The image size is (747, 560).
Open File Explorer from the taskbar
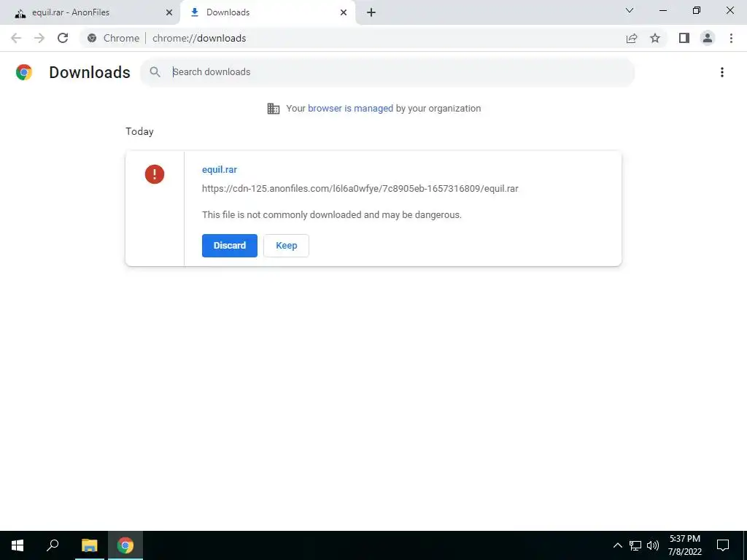(89, 545)
